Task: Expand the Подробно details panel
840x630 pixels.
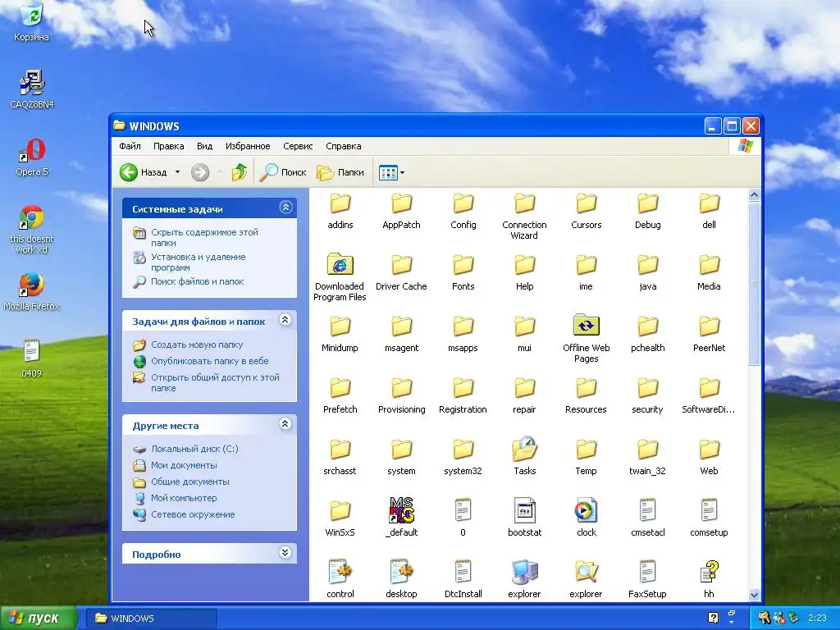Action: tap(285, 552)
